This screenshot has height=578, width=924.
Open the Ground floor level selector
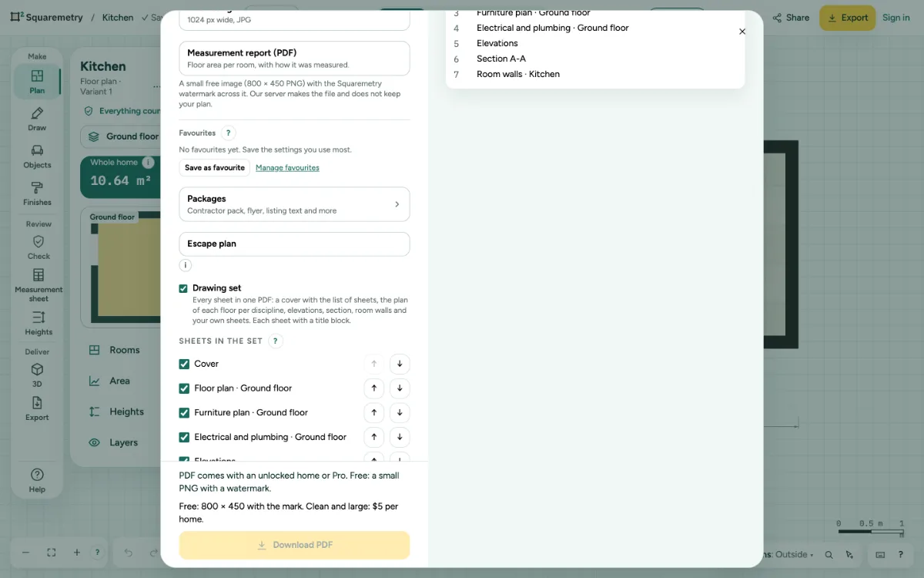[x=125, y=136]
